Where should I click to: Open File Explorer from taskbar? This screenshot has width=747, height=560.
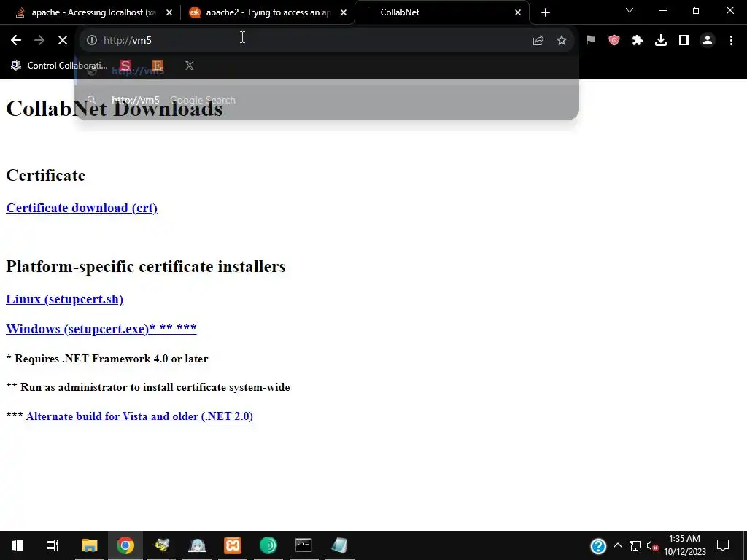pyautogui.click(x=89, y=545)
